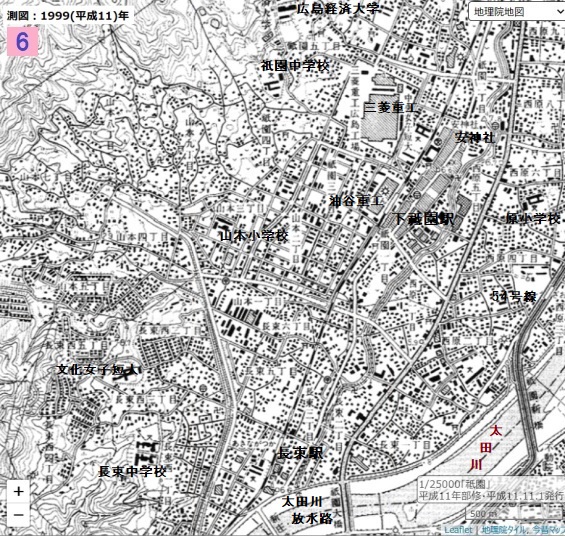The width and height of the screenshot is (565, 536).
Task: Click the 山本小学校 school label
Action: [x=254, y=236]
